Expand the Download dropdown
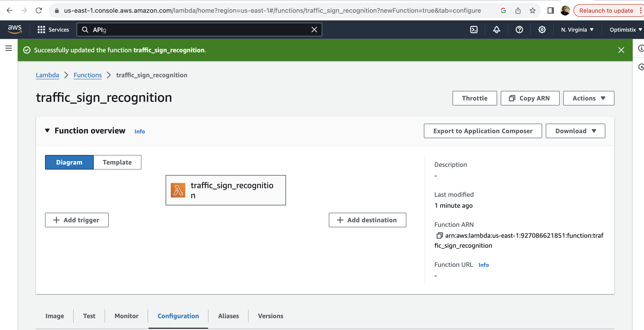644x330 pixels. point(575,131)
